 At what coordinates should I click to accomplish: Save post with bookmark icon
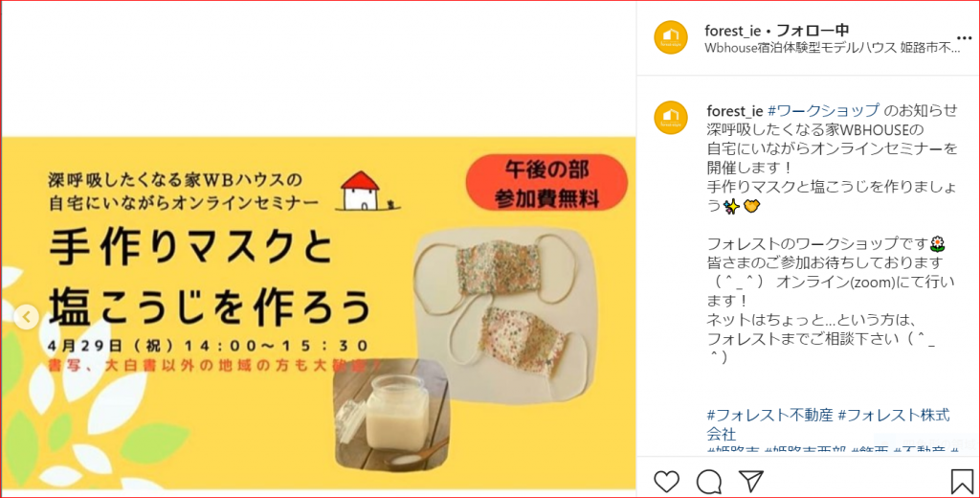pos(962,481)
